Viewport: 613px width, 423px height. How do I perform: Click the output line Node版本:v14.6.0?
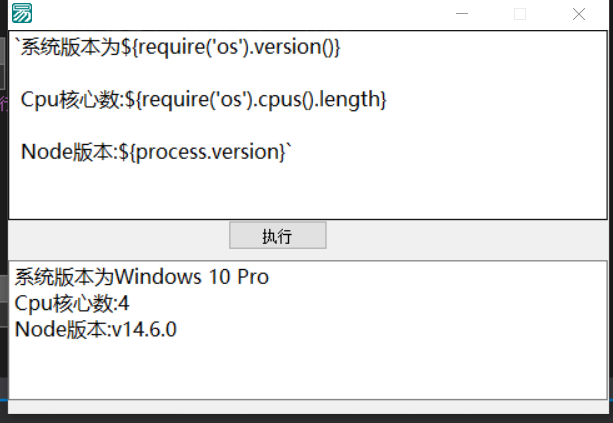pyautogui.click(x=95, y=330)
